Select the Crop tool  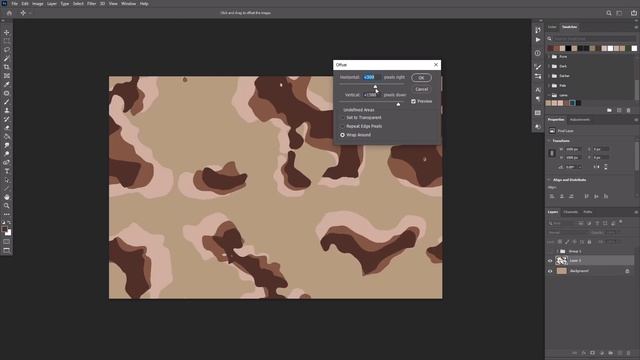7,67
